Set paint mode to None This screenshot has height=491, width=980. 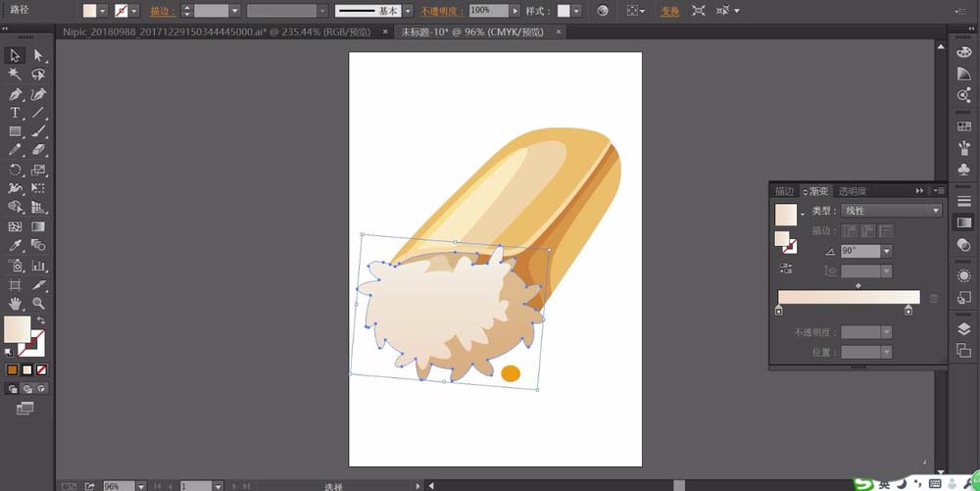(x=41, y=369)
